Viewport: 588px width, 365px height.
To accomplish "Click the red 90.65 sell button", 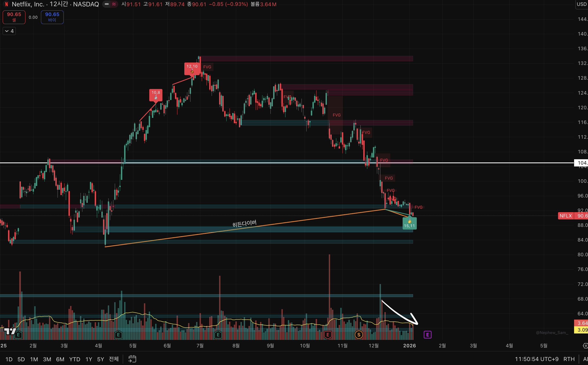I will click(14, 17).
